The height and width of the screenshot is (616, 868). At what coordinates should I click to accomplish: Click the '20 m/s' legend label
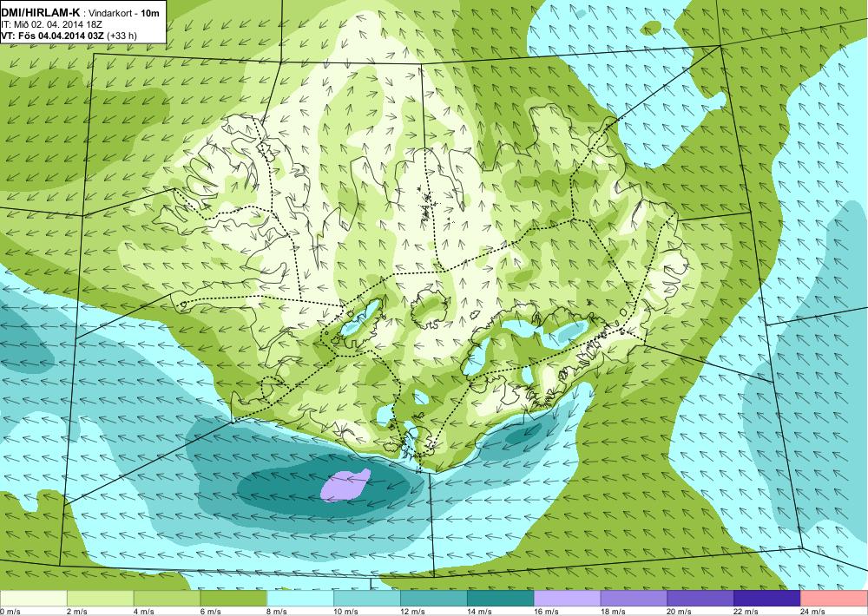tap(680, 612)
